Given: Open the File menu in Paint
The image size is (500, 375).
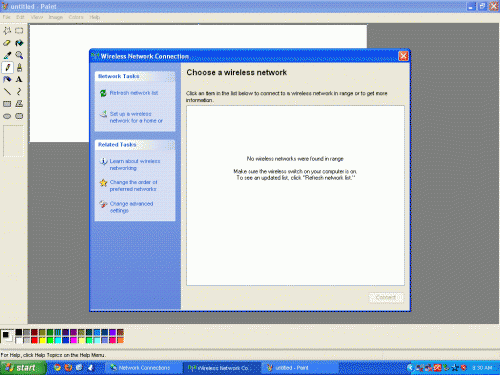Looking at the screenshot, I should (6, 17).
